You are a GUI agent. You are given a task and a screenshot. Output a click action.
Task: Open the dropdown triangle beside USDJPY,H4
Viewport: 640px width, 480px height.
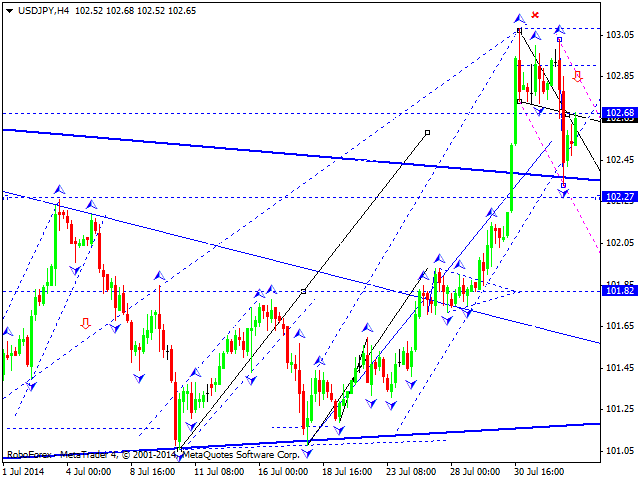tap(10, 11)
